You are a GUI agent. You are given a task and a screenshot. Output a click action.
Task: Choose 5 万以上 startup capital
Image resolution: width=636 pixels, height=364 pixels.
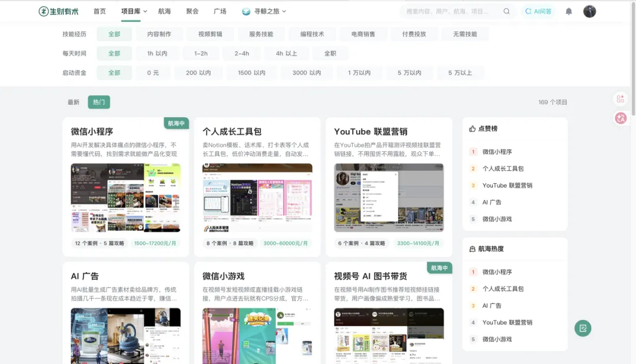pyautogui.click(x=460, y=72)
